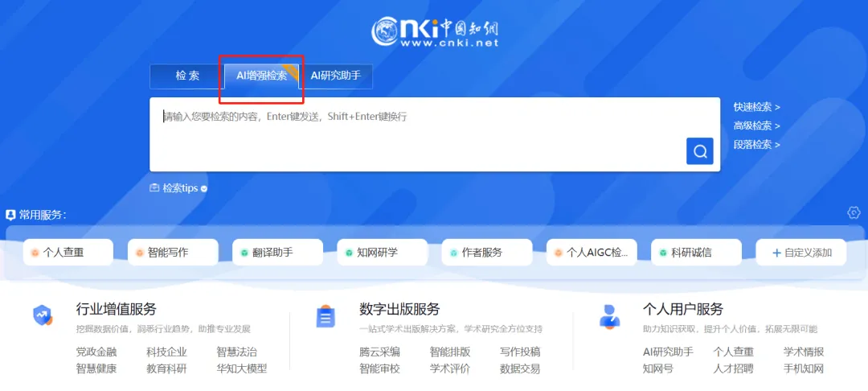The image size is (868, 391).
Task: Open the 教育科研 link
Action: tap(166, 368)
